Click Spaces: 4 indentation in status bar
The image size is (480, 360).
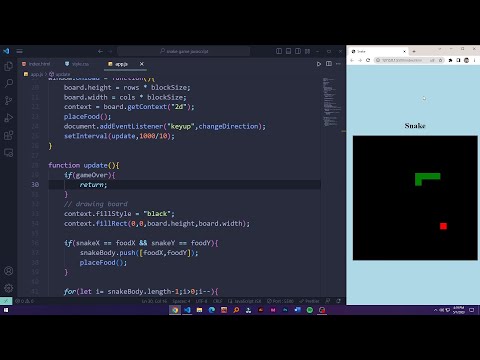[181, 301]
